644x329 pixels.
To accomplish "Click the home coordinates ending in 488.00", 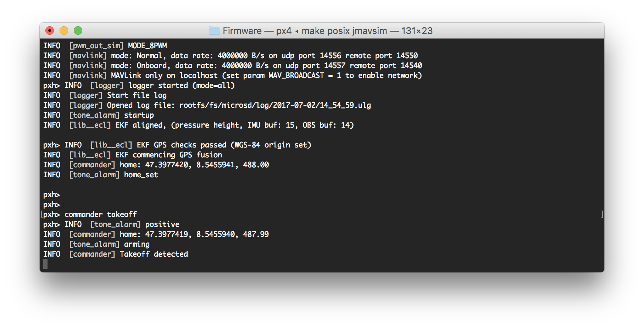I will (207, 165).
